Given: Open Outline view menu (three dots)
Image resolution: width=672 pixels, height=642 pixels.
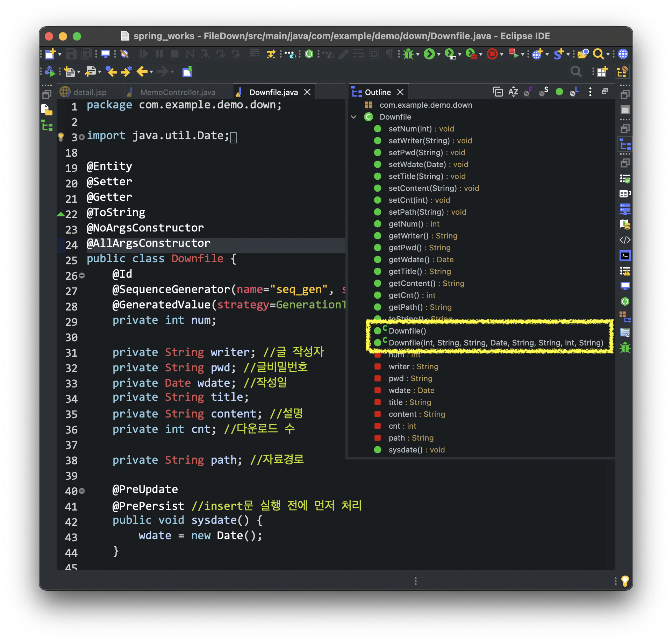Looking at the screenshot, I should click(590, 92).
